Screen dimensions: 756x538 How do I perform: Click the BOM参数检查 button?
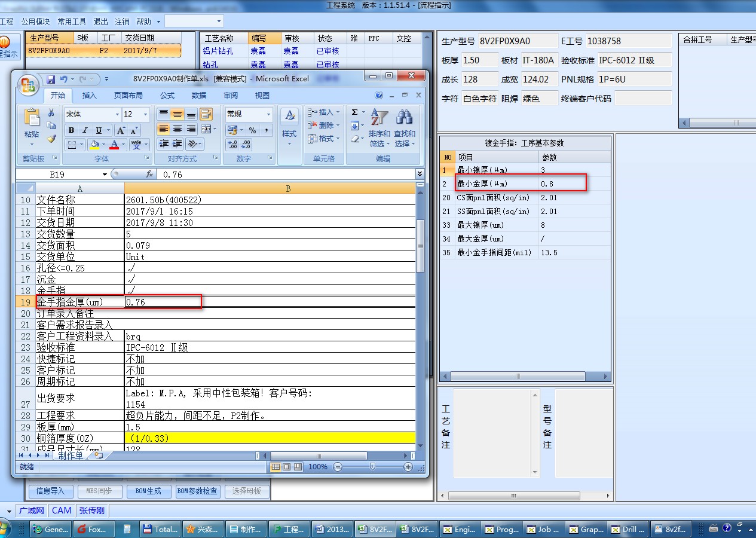pyautogui.click(x=197, y=491)
